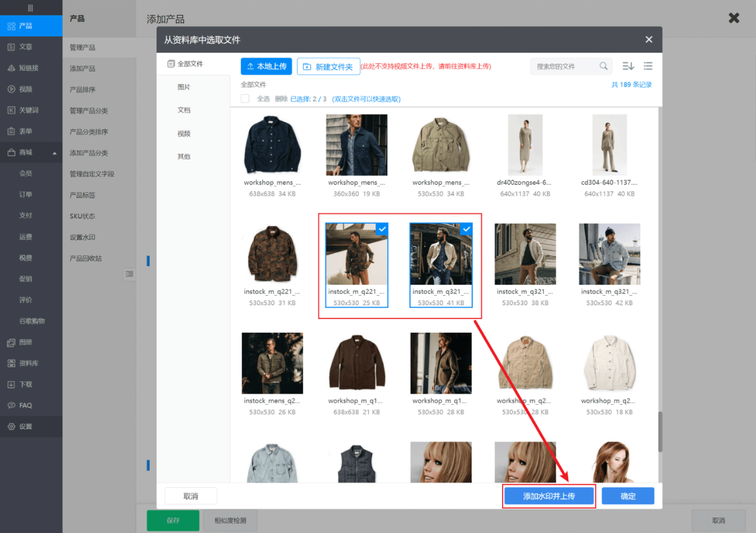Click the search magnifier icon in file search

603,66
